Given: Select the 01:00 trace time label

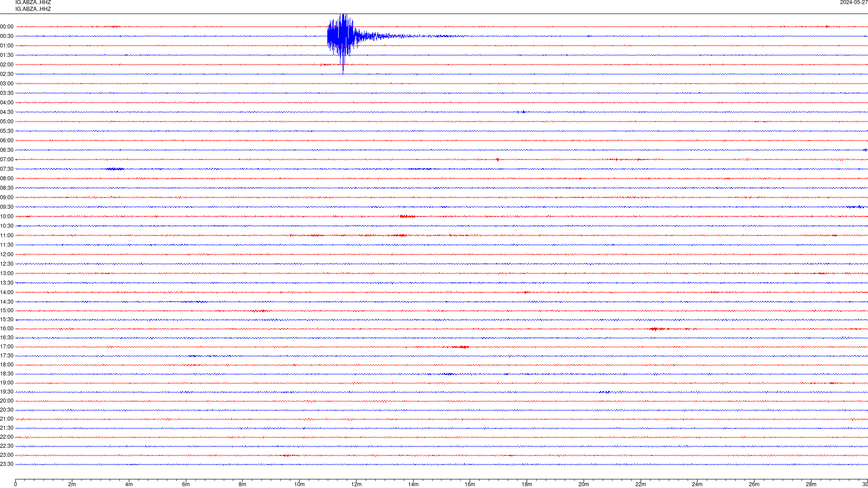Looking at the screenshot, I should [7, 46].
